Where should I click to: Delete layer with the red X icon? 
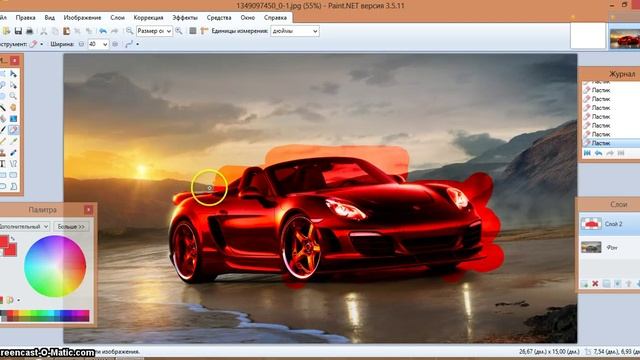pyautogui.click(x=595, y=283)
